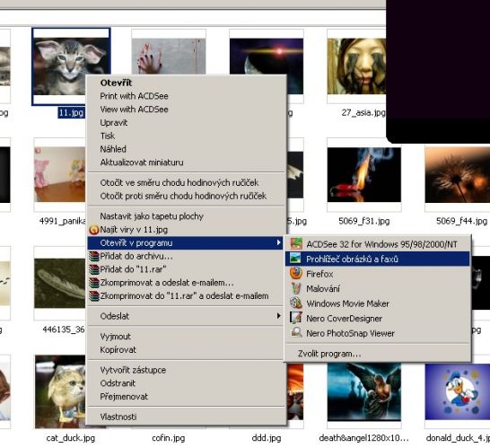Select the death&angel1280x10... thumbnail

364,392
